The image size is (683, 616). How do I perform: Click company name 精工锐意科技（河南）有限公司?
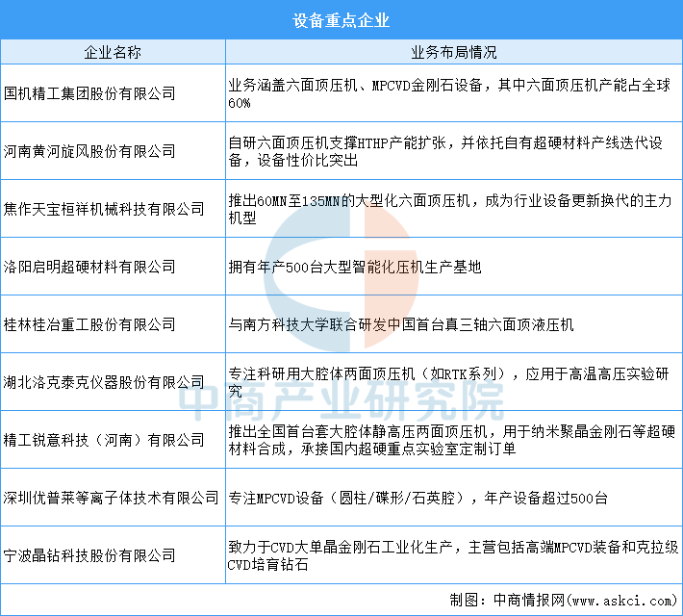pos(104,440)
